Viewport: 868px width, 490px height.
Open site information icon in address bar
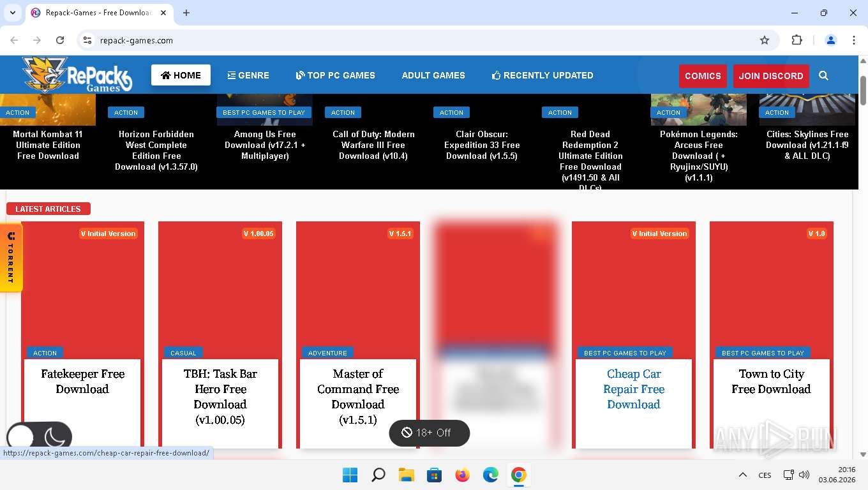(87, 40)
